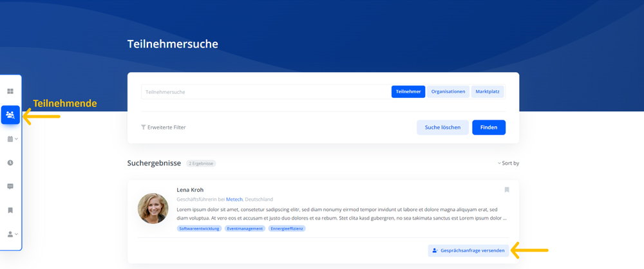Image resolution: width=644 pixels, height=269 pixels.
Task: Click Gesprächsanfrage versenden button
Action: (x=468, y=250)
